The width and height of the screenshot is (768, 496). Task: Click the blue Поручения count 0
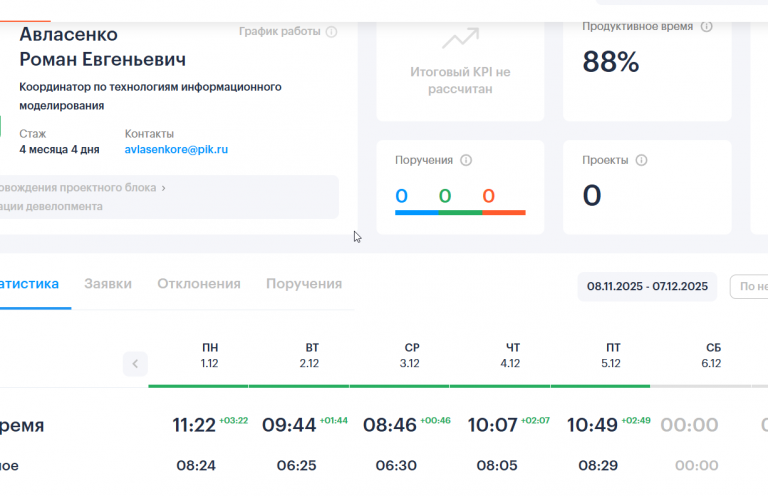(401, 196)
